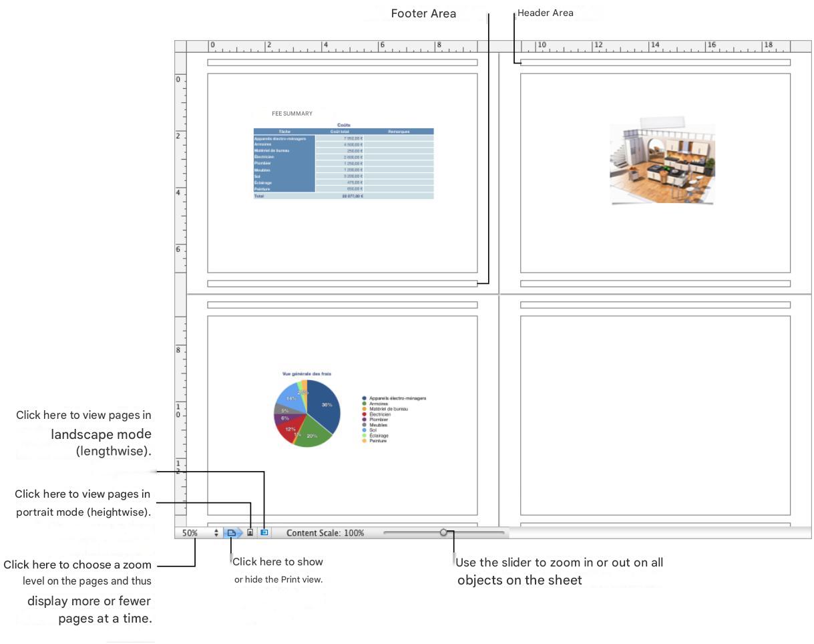814x644 pixels.
Task: Select the 'Plombier' table row cell
Action: pyautogui.click(x=284, y=164)
